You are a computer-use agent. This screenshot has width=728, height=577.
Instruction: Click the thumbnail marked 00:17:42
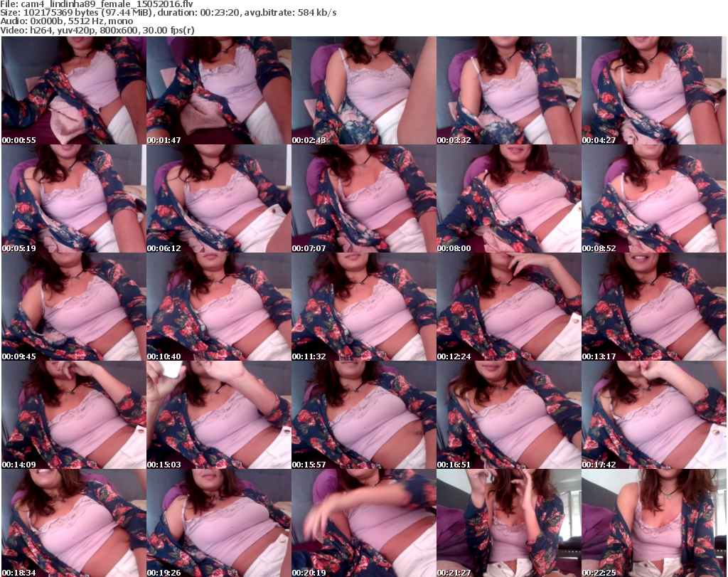pos(654,415)
